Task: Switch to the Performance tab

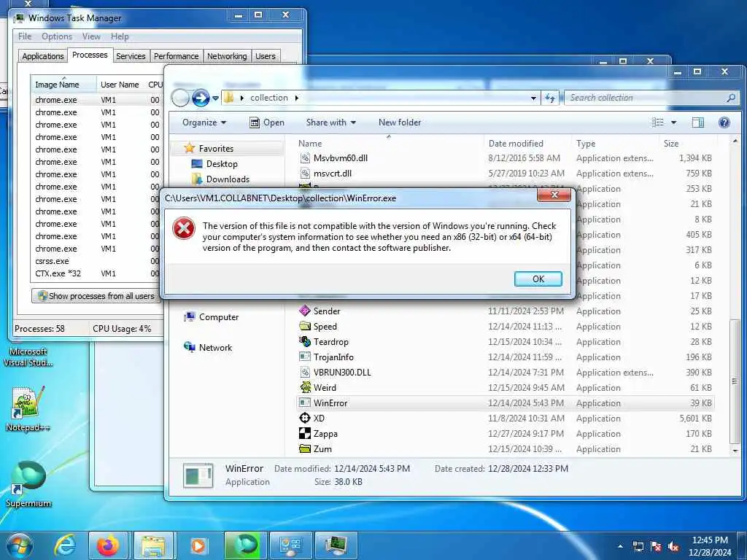Action: tap(176, 55)
